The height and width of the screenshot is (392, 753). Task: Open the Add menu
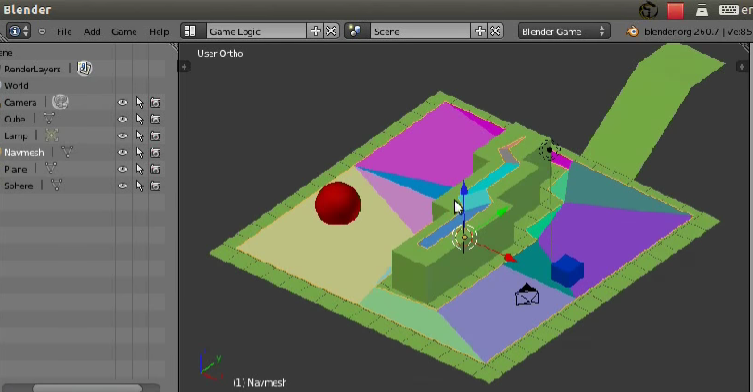[x=92, y=32]
